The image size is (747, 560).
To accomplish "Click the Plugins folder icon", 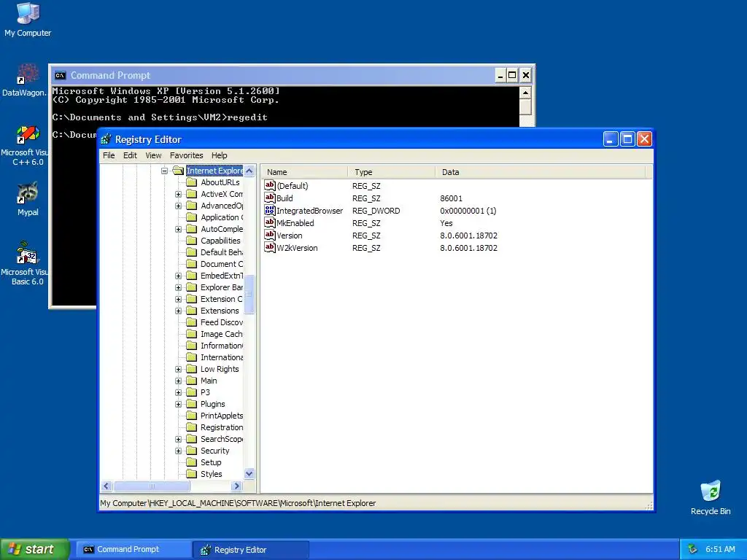I will coord(192,404).
